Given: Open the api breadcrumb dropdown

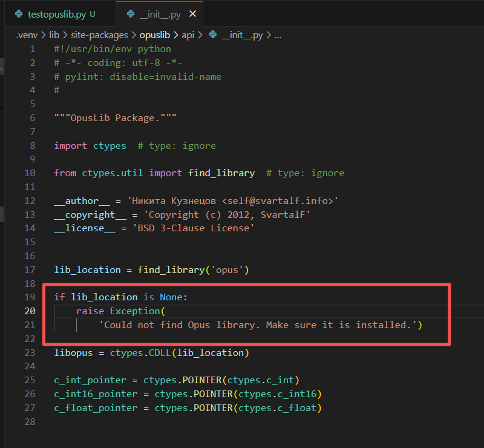Looking at the screenshot, I should (x=188, y=35).
